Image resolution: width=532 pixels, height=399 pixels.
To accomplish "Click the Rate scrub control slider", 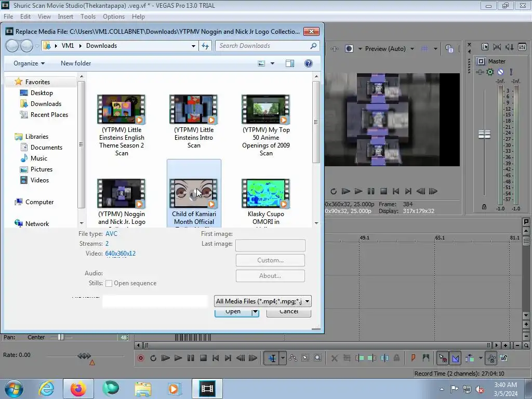I will [84, 355].
